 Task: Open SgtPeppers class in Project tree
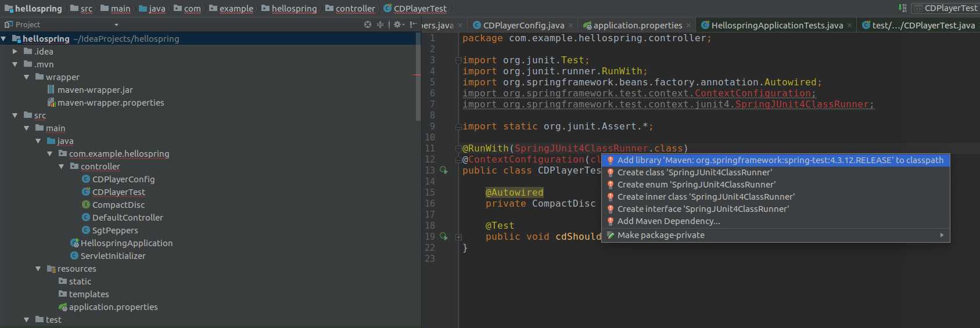[109, 230]
